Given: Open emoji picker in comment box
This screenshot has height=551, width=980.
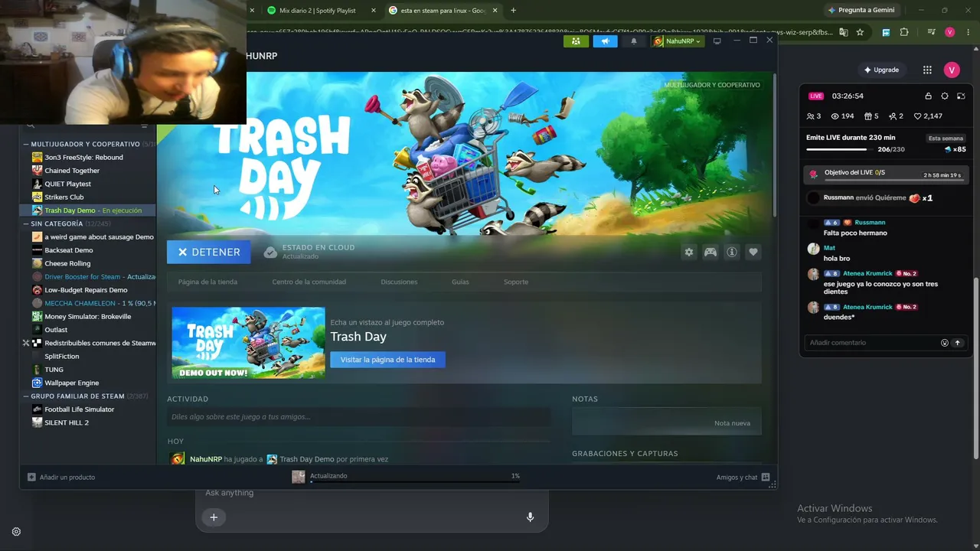Looking at the screenshot, I should (x=944, y=343).
